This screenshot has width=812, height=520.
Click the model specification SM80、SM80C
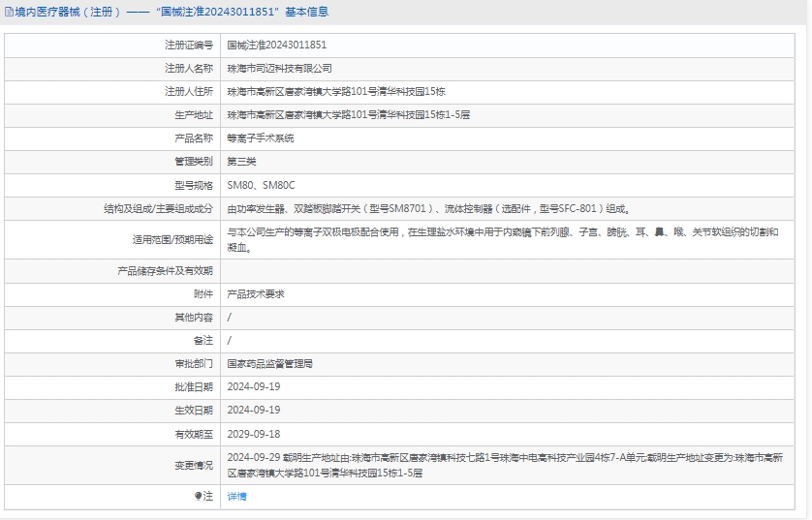pos(261,185)
